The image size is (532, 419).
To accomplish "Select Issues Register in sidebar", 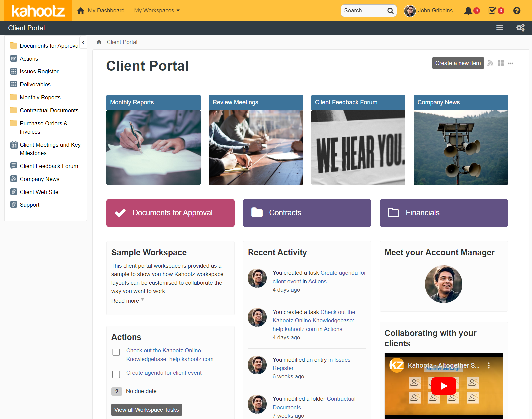I will (39, 71).
